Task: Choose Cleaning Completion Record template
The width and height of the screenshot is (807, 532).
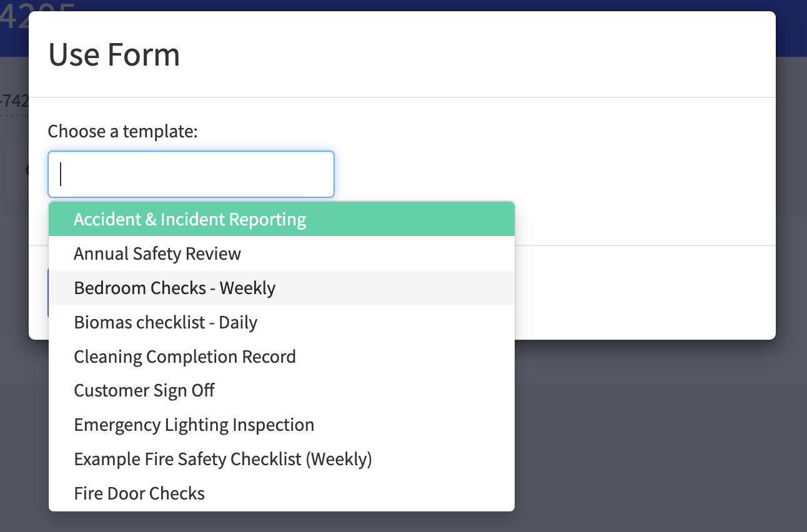Action: pos(185,357)
